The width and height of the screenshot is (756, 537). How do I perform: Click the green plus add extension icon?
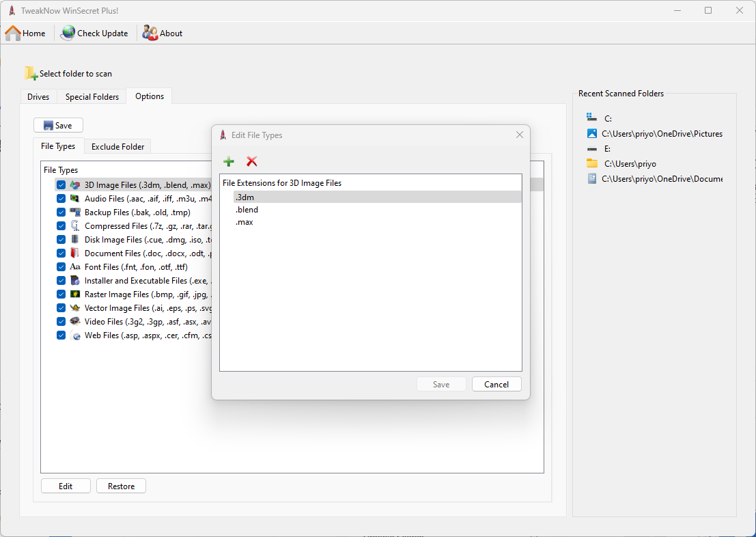click(x=229, y=162)
